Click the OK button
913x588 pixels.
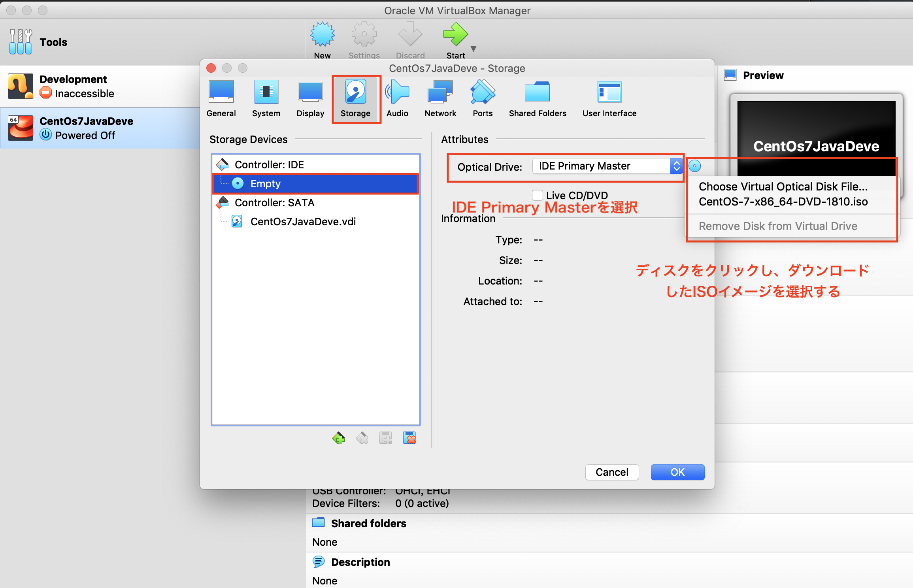click(677, 472)
